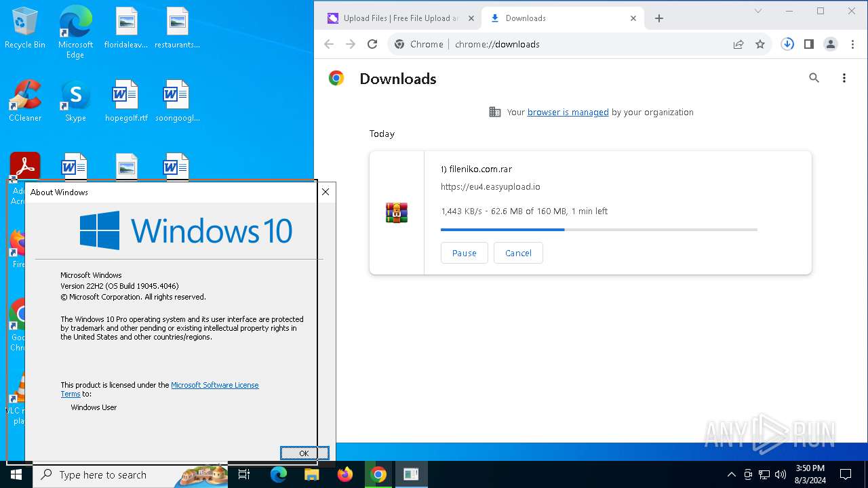Open the browser is managed link
Screen dimensions: 868x488
(568, 113)
